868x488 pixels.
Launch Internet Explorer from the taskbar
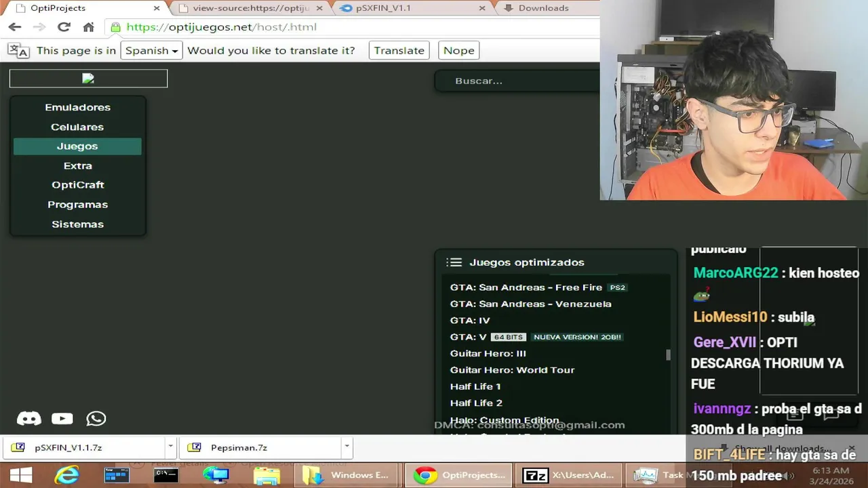66,475
